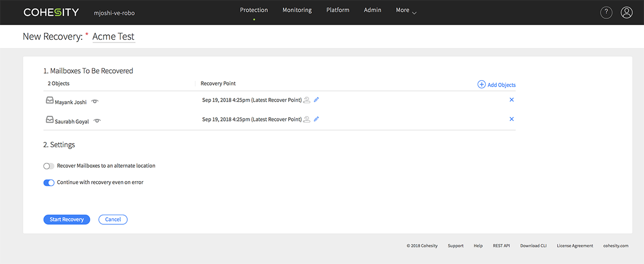Disable Continue with recovery even on error

tap(49, 183)
